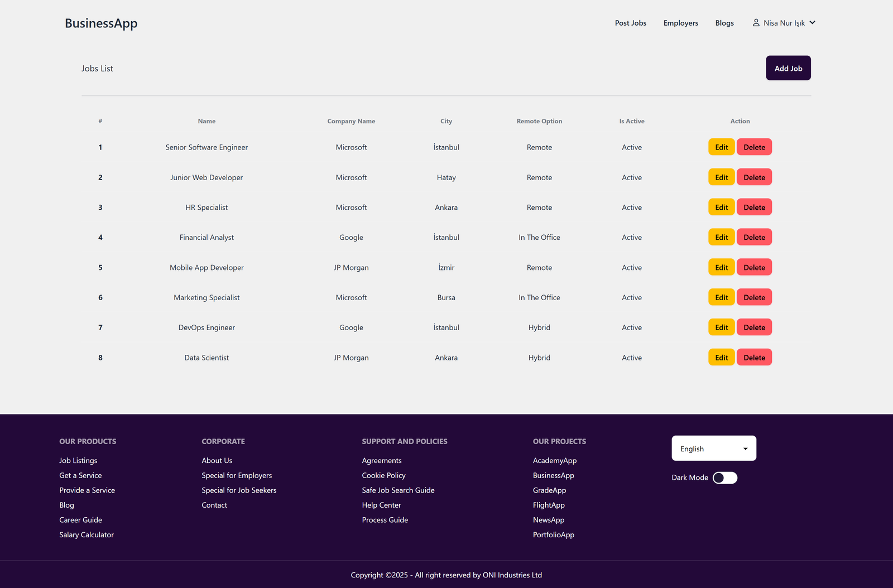
Task: Click the user profile icon in header
Action: tap(756, 23)
